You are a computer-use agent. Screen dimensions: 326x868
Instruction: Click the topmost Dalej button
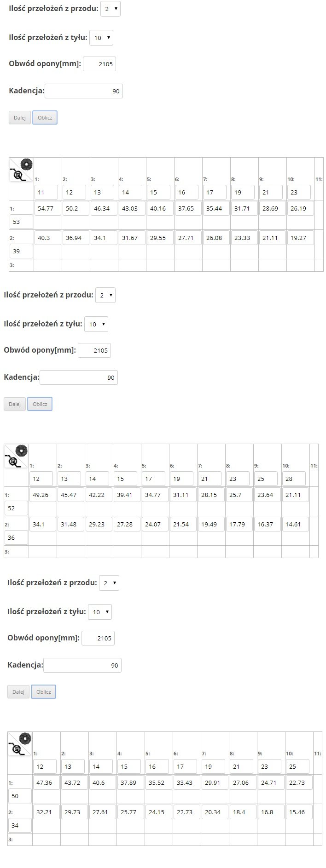pyautogui.click(x=20, y=118)
